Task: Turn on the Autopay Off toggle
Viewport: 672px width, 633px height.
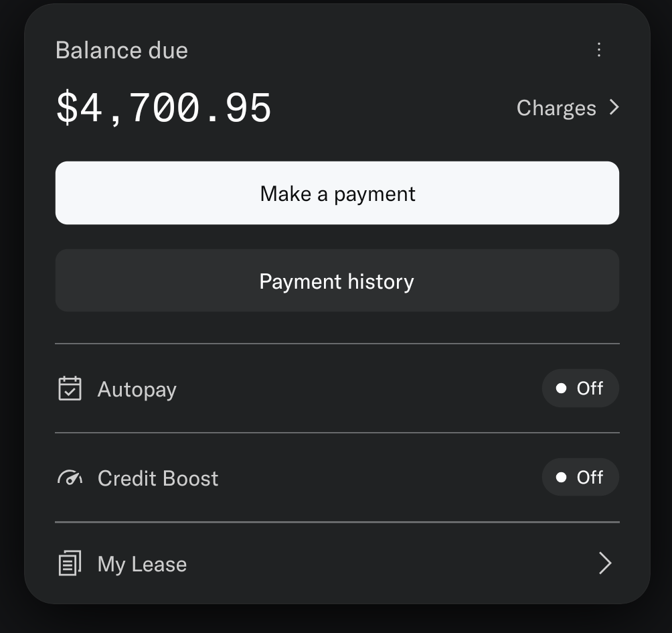Action: coord(580,389)
